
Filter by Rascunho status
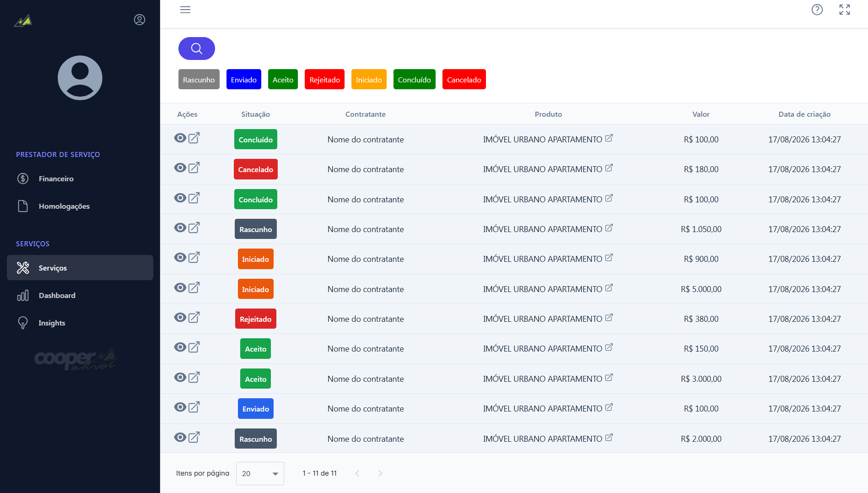(x=199, y=80)
